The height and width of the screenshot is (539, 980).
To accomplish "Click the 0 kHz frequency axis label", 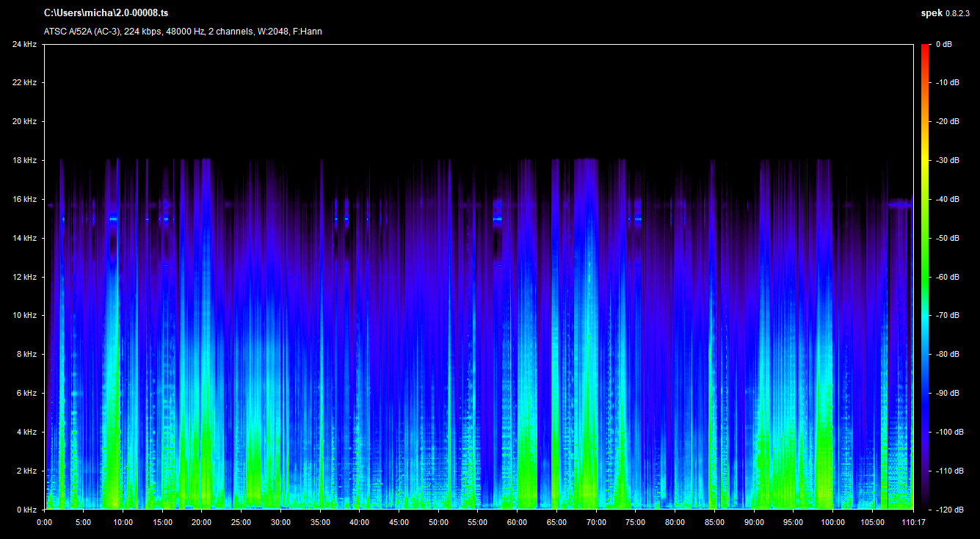I will [x=26, y=509].
